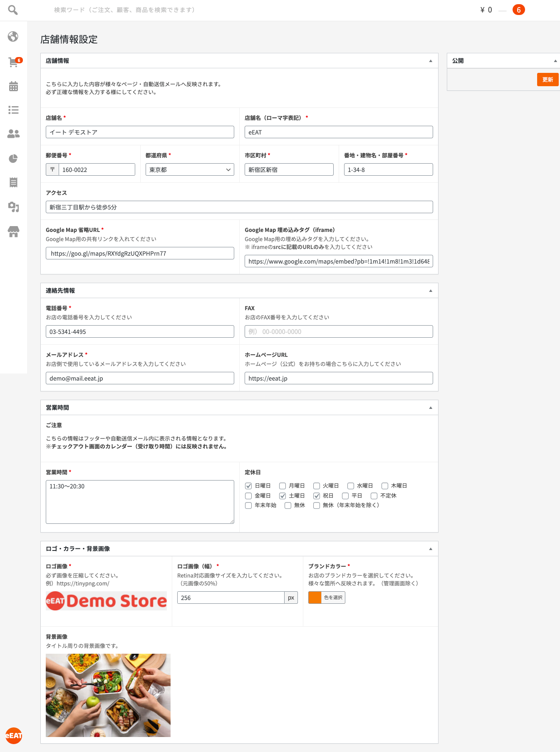Screen dimensions: 560x752
Task: Click the food background image thumbnail
Action: coord(108,695)
